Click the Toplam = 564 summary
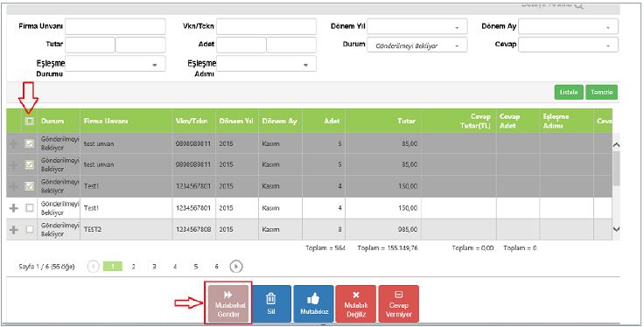 click(325, 248)
